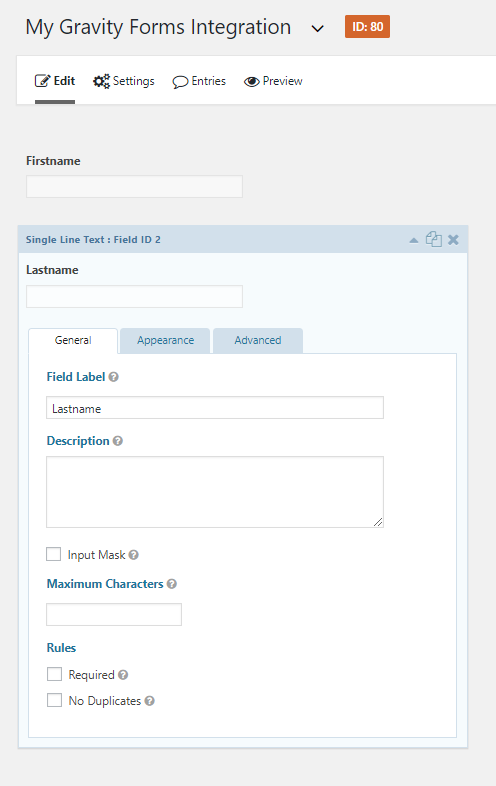
Task: Collapse Field ID 2 settings with the triangle arrow
Action: point(414,240)
